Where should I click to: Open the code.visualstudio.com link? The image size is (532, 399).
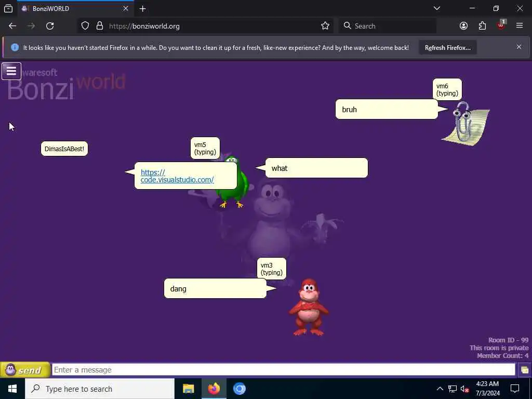pyautogui.click(x=177, y=176)
